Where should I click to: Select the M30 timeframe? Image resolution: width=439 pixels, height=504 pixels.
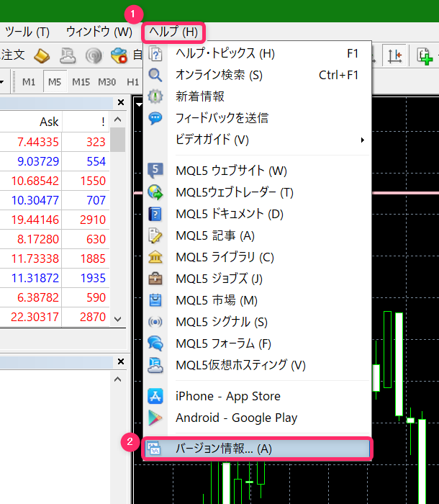tap(107, 82)
